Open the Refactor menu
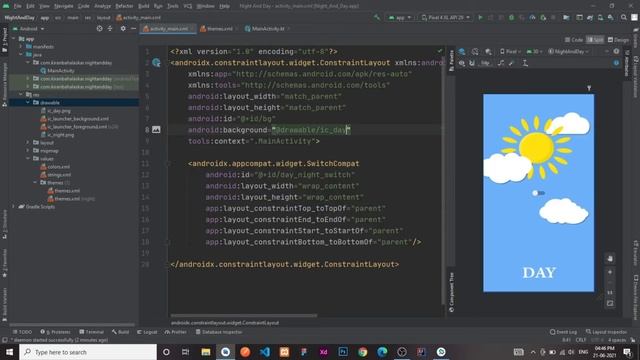The image size is (640, 360). pos(124,6)
